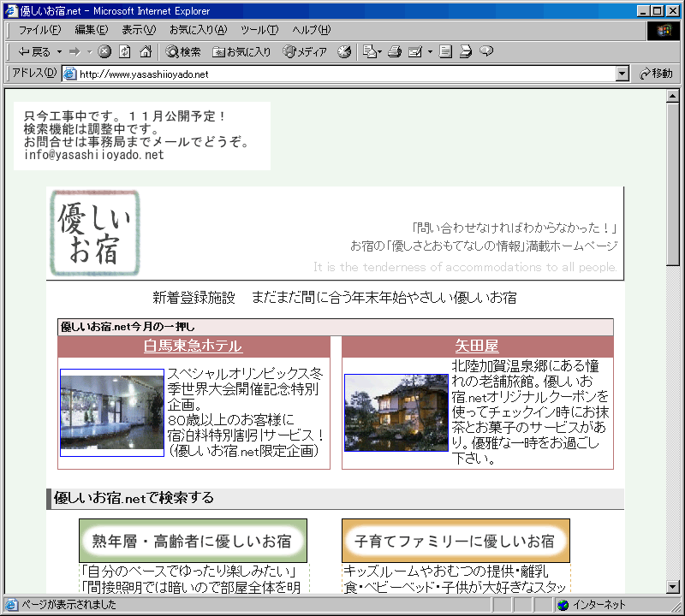
Task: Click the stacked pages icon in toolbar
Action: point(466,51)
